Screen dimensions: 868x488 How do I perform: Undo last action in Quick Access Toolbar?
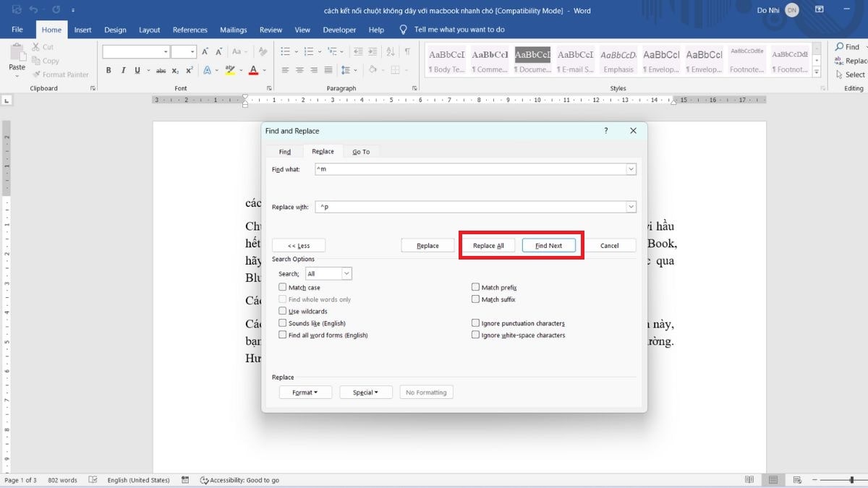coord(33,10)
